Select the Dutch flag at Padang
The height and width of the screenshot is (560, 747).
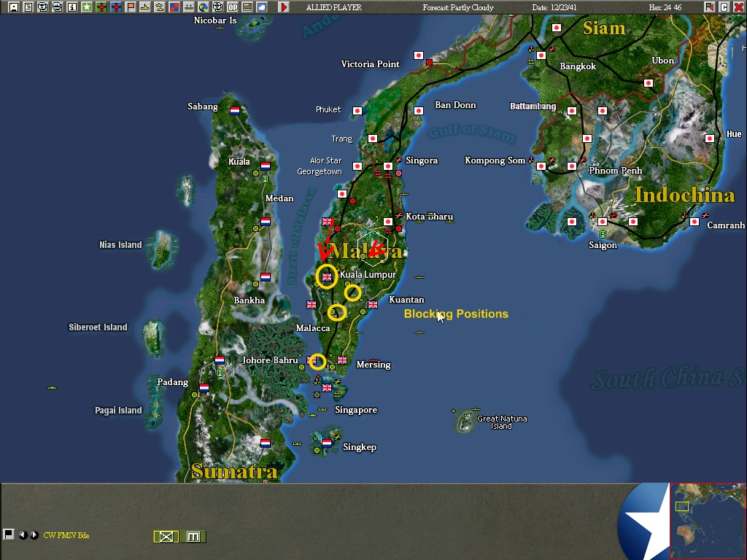(204, 388)
